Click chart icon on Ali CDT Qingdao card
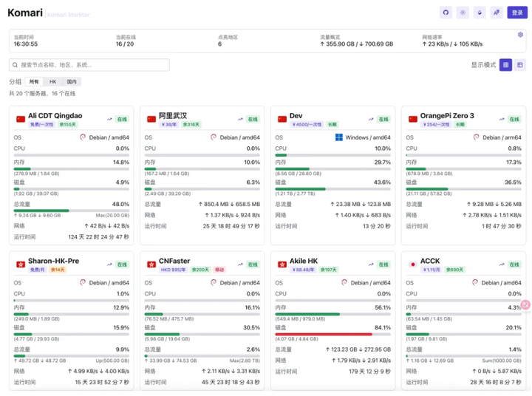Image resolution: width=532 pixels, height=396 pixels. (109, 118)
